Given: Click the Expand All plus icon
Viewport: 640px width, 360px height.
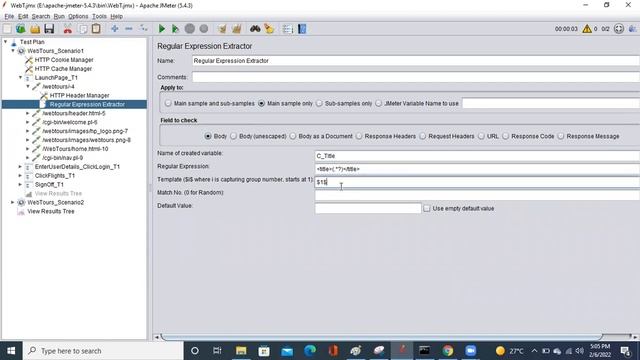Looking at the screenshot, I should tap(115, 29).
